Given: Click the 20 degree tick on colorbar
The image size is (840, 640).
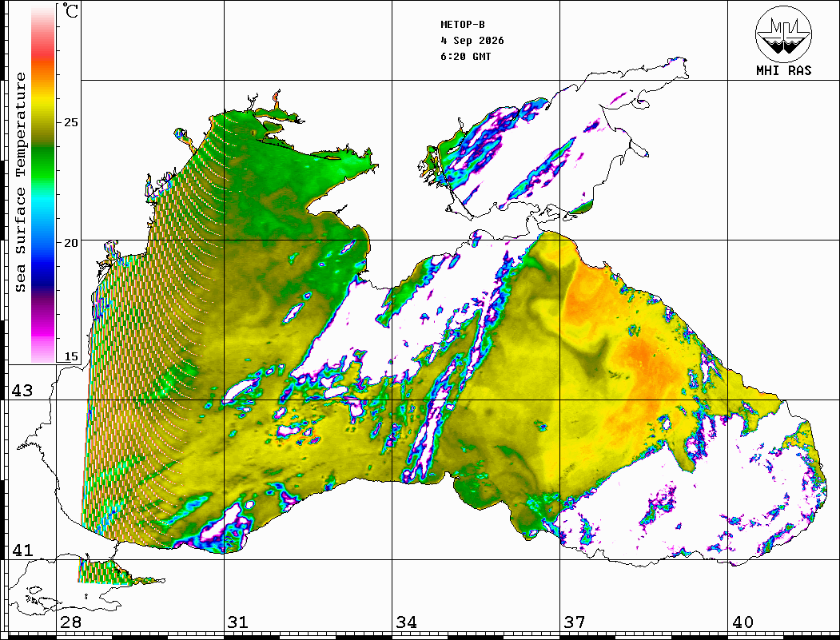Looking at the screenshot, I should 70,243.
